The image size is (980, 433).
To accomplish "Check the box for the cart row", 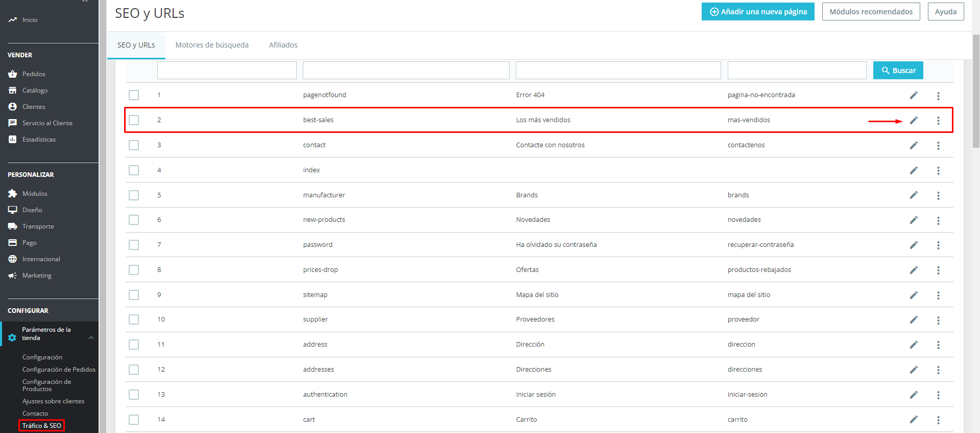I will coord(134,420).
